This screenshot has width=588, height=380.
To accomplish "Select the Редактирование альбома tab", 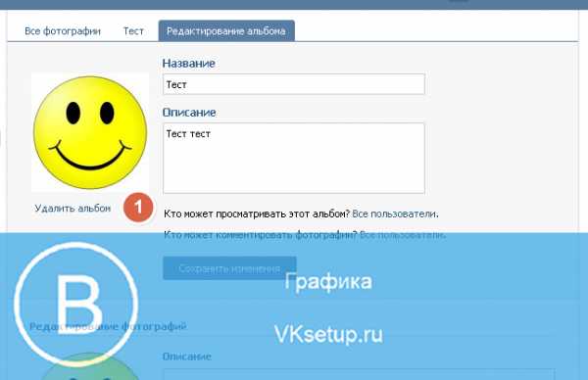I will click(226, 30).
